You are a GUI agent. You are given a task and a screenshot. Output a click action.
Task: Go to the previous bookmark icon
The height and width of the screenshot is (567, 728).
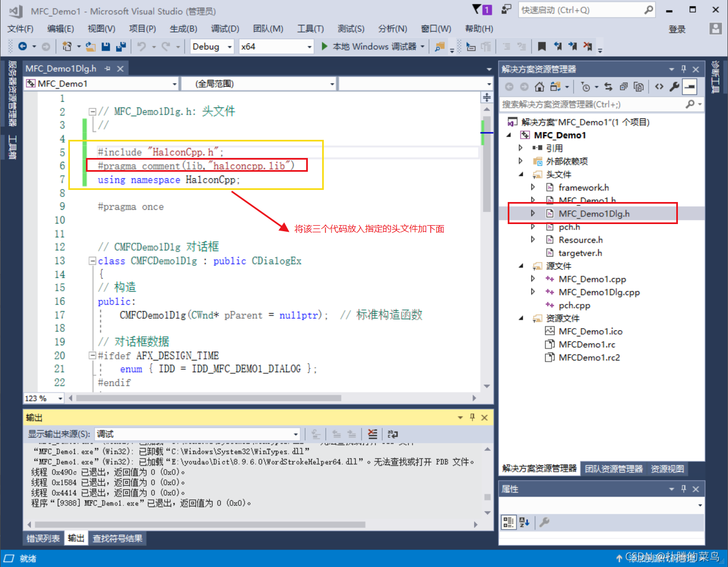(x=558, y=47)
